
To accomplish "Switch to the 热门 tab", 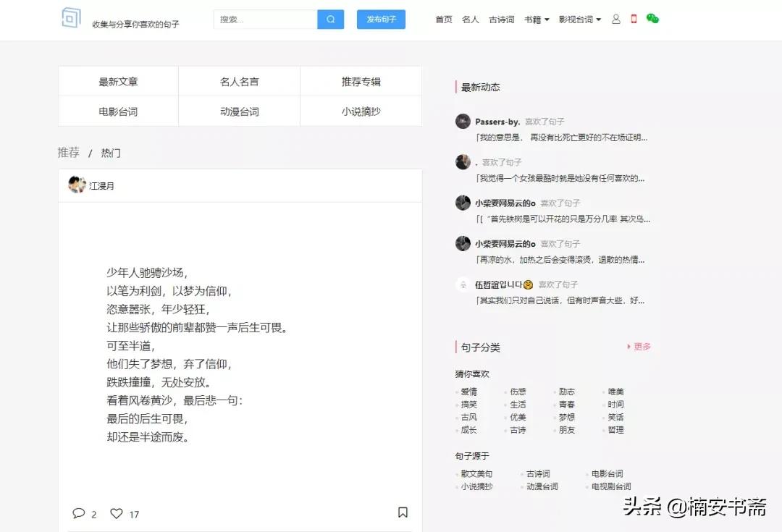I will point(109,153).
